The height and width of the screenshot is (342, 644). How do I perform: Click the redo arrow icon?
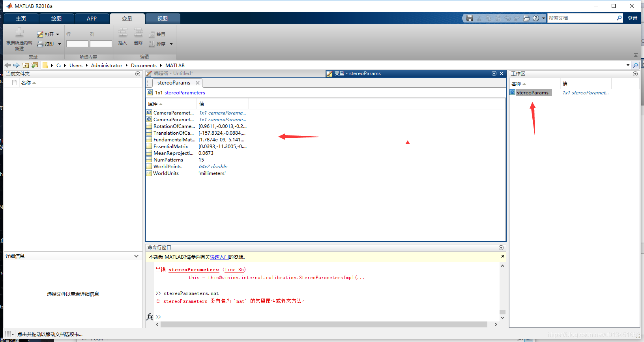tap(517, 18)
